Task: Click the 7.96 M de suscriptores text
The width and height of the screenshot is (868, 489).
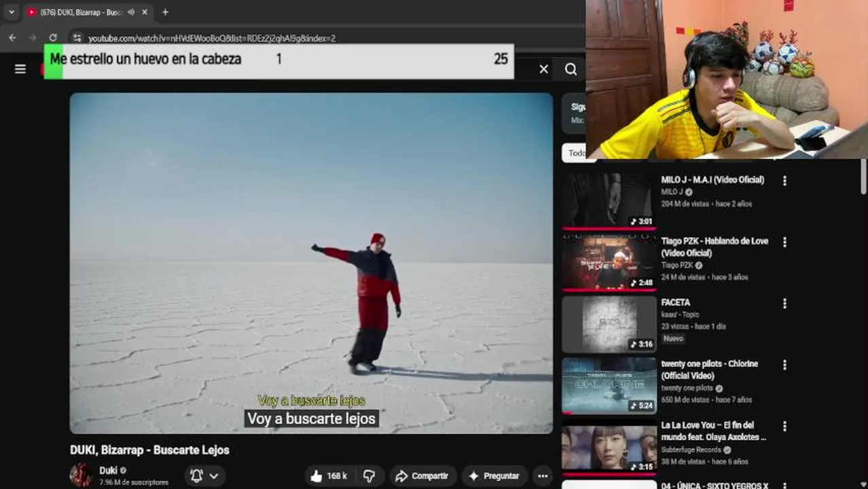Action: coord(134,482)
